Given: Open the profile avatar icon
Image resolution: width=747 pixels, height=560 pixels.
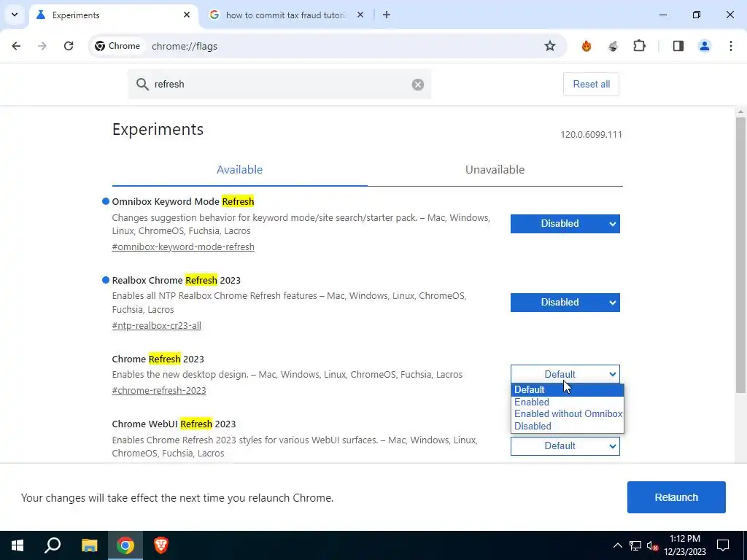Looking at the screenshot, I should pos(704,46).
